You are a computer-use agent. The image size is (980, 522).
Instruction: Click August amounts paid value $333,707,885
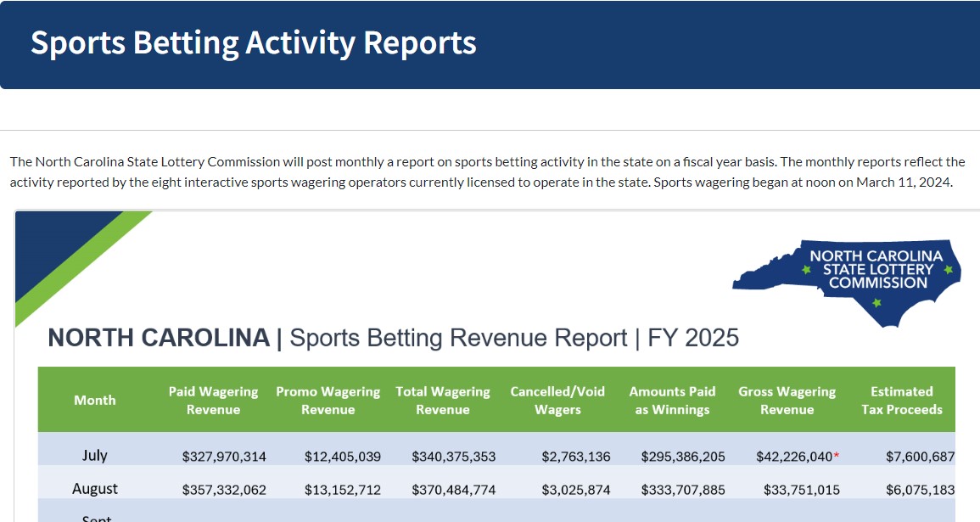[682, 491]
